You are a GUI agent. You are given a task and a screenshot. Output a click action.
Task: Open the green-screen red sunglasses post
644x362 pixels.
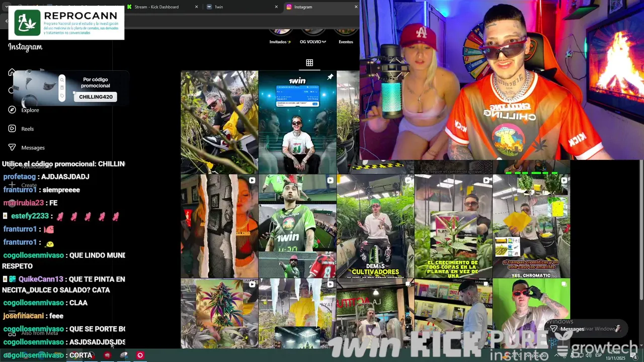click(531, 314)
